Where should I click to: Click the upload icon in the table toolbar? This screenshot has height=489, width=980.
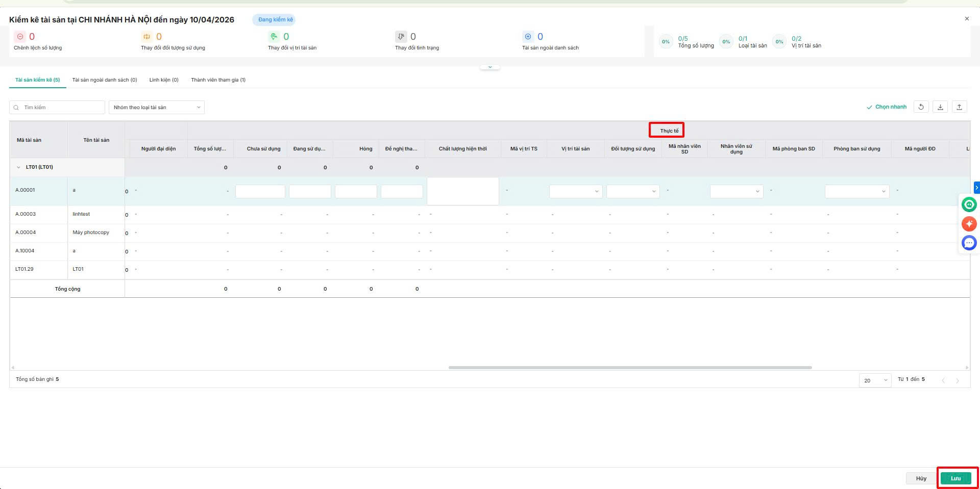click(x=959, y=107)
